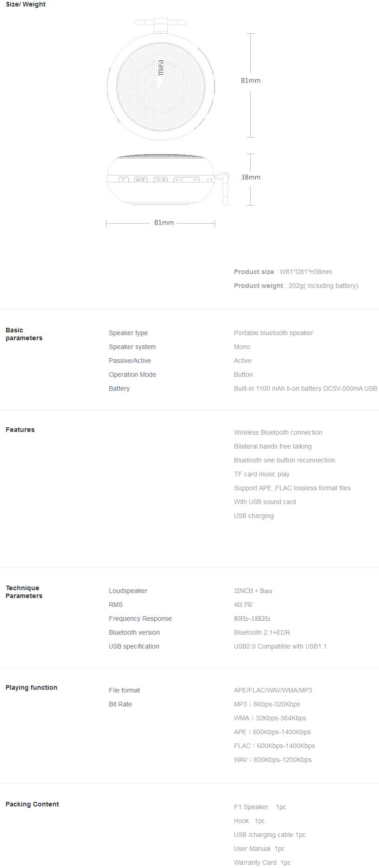Screen dimensions: 379x868
Task: Click the Size/ Weight section heading
Action: 26,4
